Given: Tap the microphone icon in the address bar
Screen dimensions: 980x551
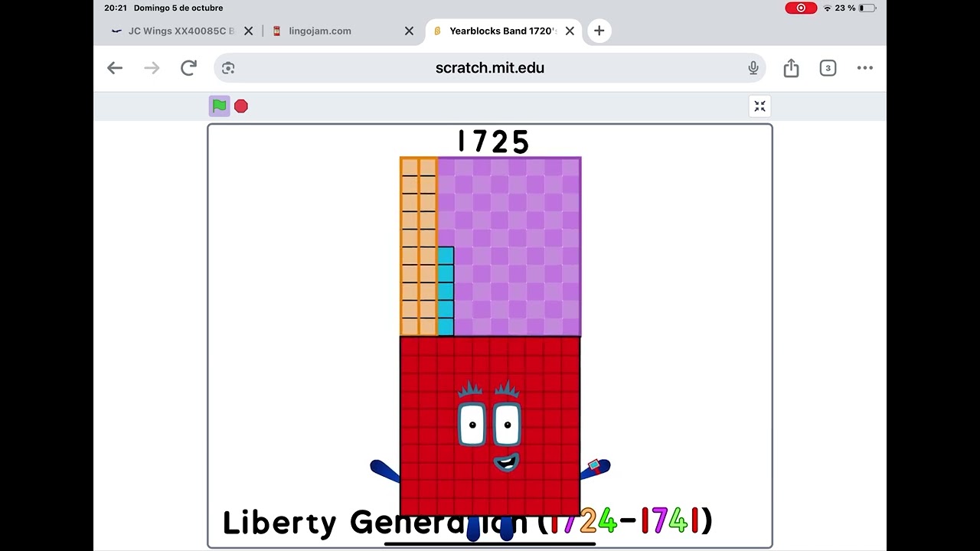Looking at the screenshot, I should point(753,68).
